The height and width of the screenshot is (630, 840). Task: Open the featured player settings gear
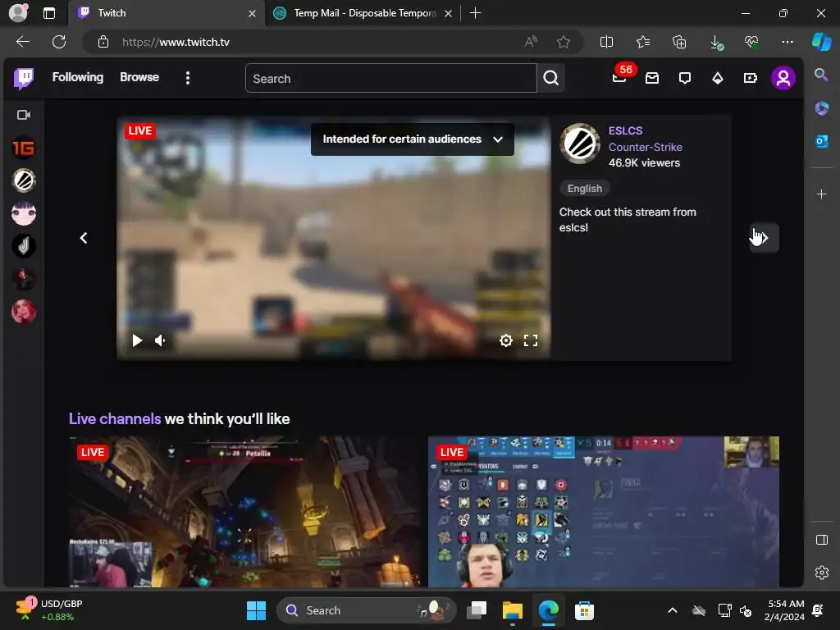pyautogui.click(x=505, y=340)
